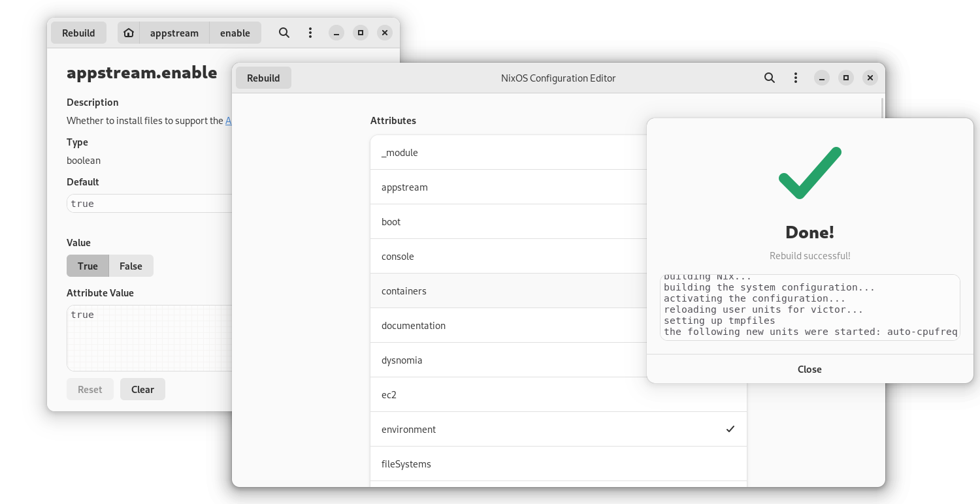Close the appstream.enable window
Image resolution: width=980 pixels, height=504 pixels.
(385, 33)
